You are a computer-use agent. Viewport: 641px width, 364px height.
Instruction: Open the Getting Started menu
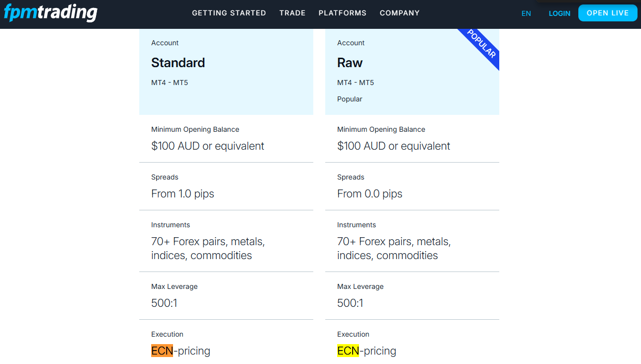[x=229, y=13]
